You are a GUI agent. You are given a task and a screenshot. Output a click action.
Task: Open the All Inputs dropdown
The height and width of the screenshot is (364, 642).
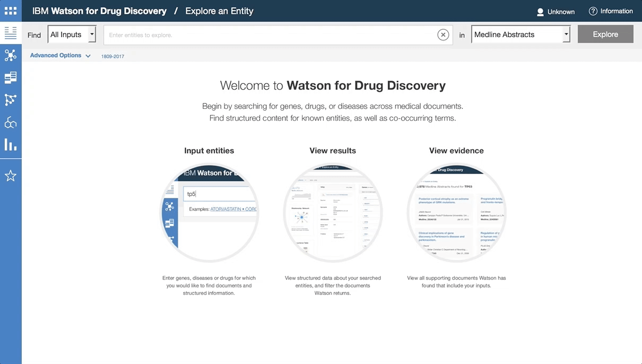(72, 34)
